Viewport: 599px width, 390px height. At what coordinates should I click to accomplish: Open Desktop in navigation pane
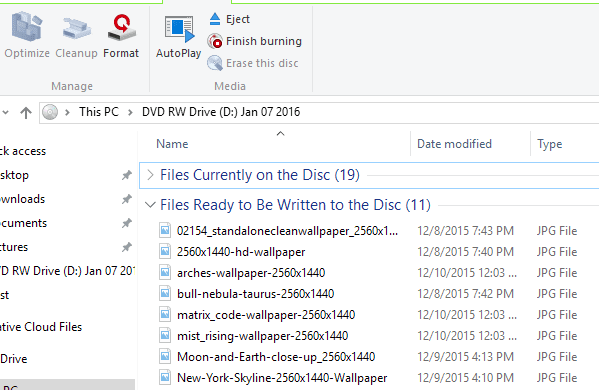[x=15, y=175]
